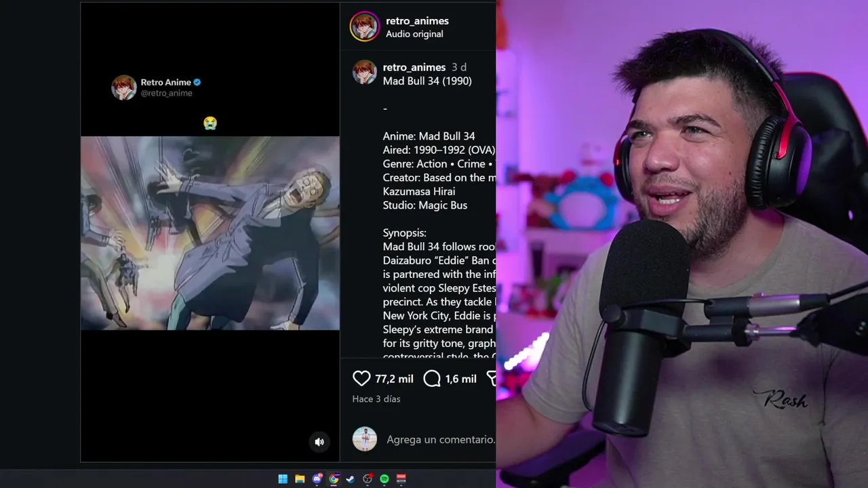Switch to Google Chrome on the taskbar
This screenshot has height=488, width=868.
pos(334,479)
